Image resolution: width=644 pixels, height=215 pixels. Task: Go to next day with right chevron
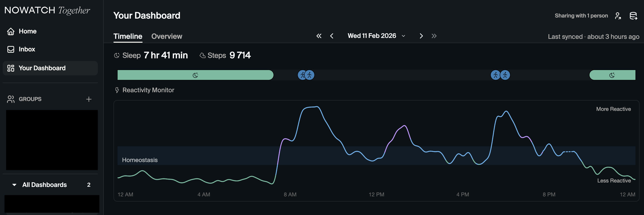[421, 36]
